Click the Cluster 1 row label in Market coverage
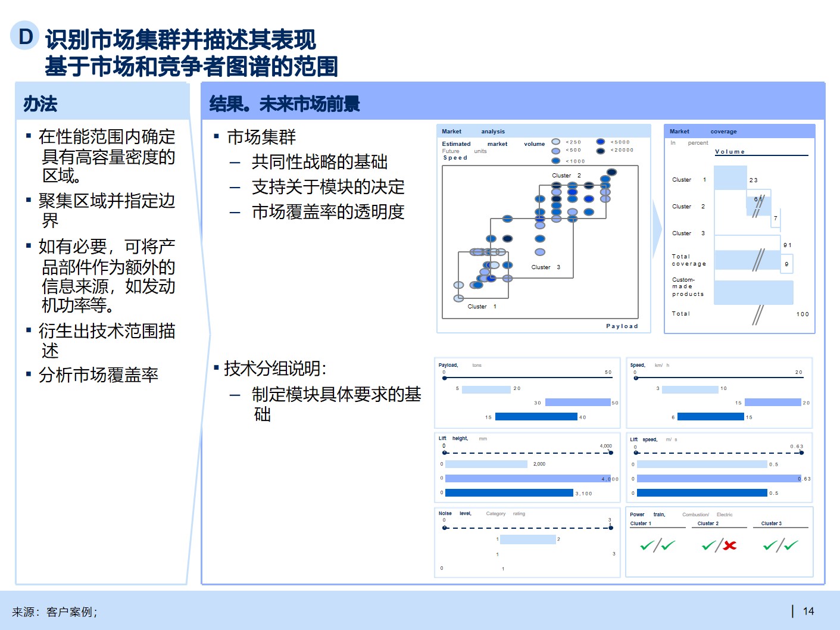The height and width of the screenshot is (630, 840). coord(689,180)
